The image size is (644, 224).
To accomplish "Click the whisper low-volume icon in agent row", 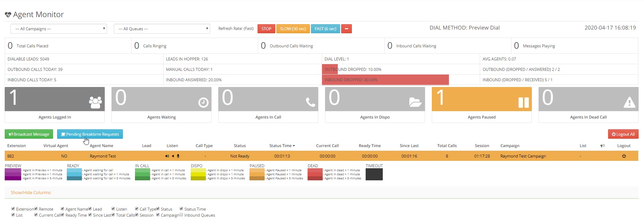I will pos(173,156).
